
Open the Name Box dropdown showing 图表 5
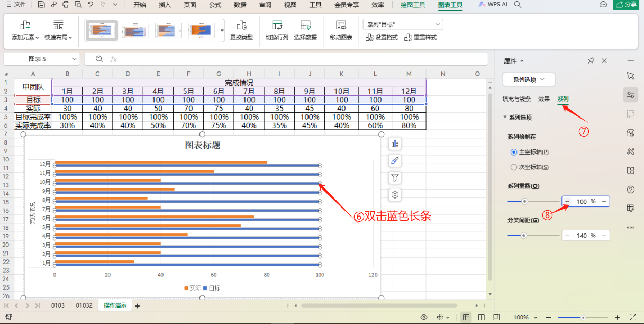click(74, 59)
